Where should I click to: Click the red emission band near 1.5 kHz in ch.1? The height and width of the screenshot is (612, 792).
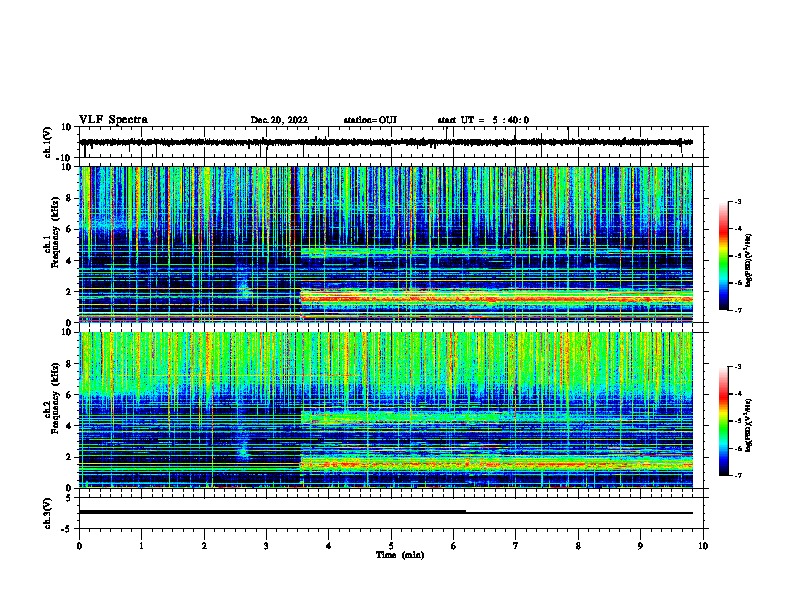[497, 299]
